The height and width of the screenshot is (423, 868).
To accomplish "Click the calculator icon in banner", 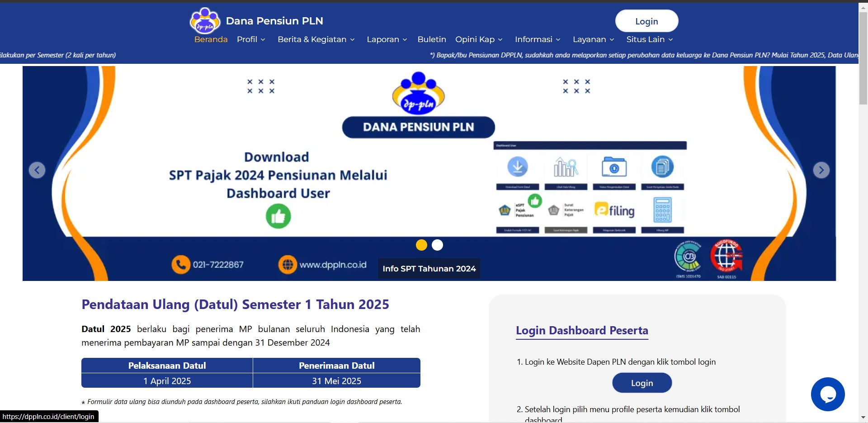I will [662, 210].
